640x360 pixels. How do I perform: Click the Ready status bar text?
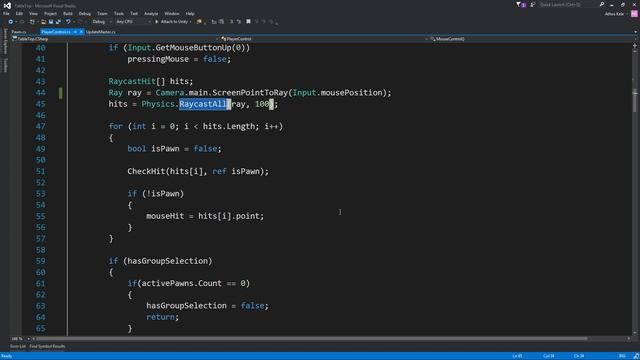point(7,356)
